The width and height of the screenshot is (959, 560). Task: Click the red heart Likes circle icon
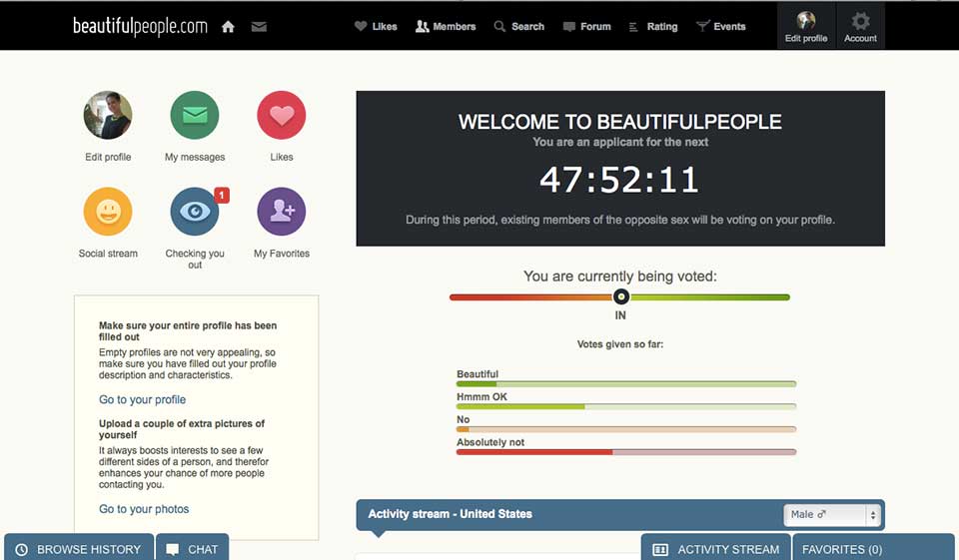[x=282, y=116]
